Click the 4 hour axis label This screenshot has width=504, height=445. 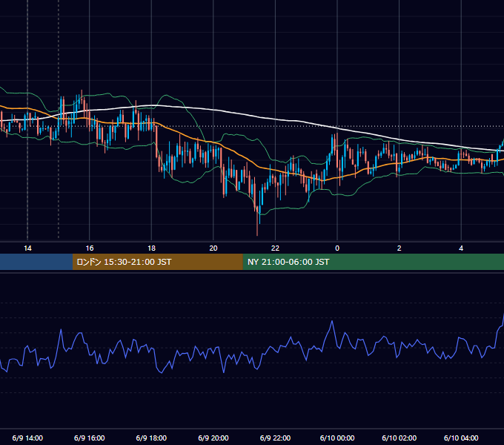[461, 248]
